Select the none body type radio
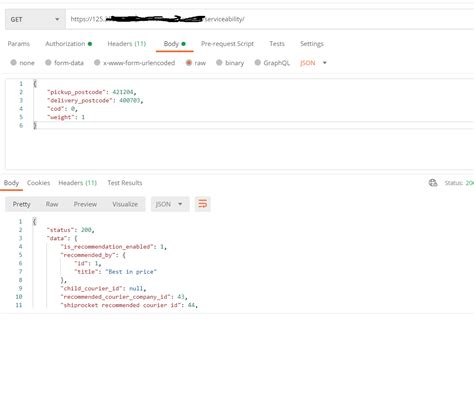Screen dimensions: 474x417 14,62
